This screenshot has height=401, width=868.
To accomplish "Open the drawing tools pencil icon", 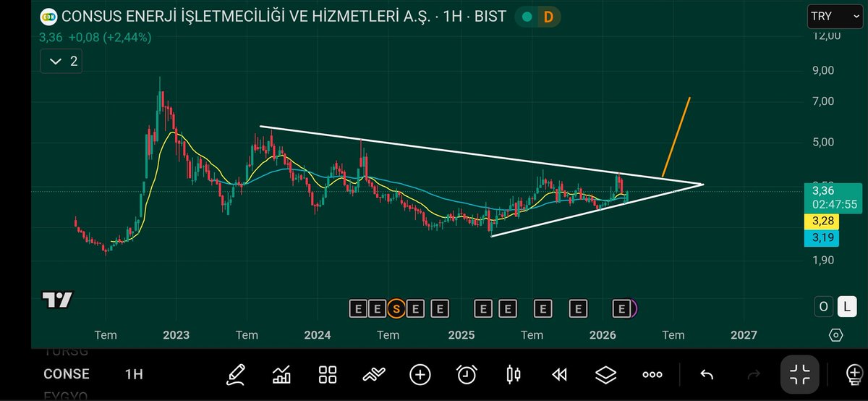I will pyautogui.click(x=235, y=374).
